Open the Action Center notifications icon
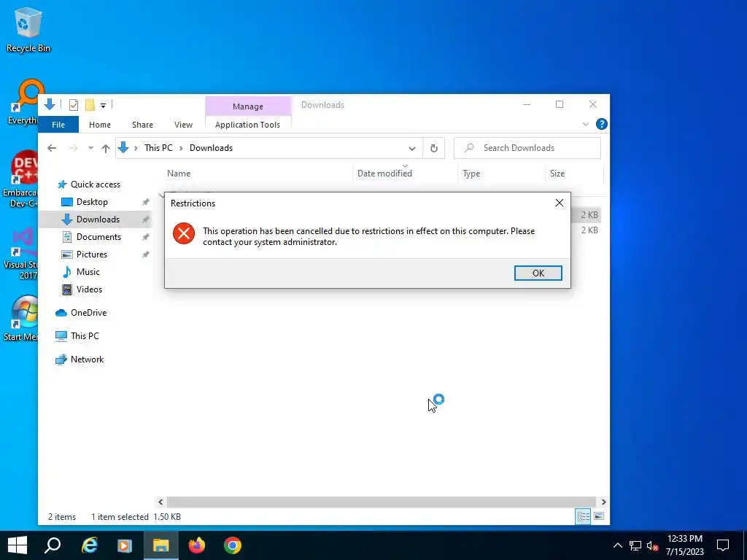The image size is (747, 560). pyautogui.click(x=723, y=545)
